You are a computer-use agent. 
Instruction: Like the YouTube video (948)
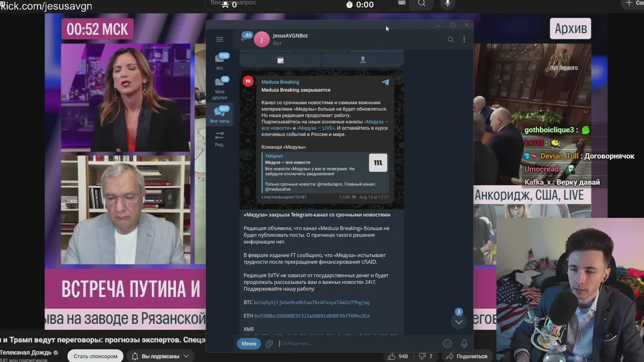pyautogui.click(x=397, y=356)
